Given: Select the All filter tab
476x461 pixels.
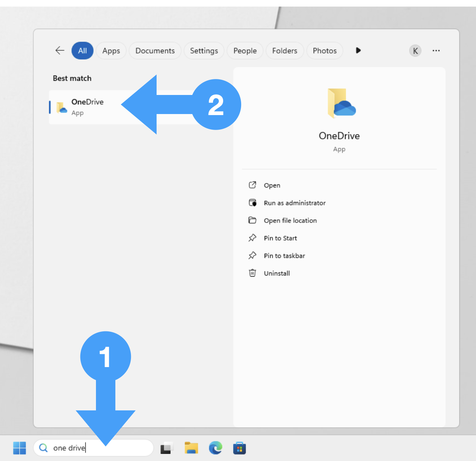Looking at the screenshot, I should click(82, 51).
